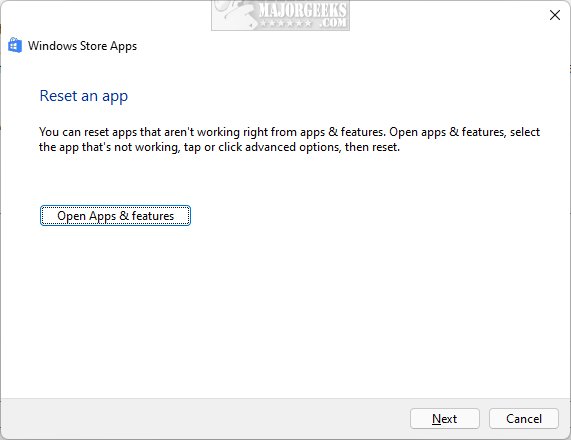Close the troubleshooter with the X icon

pos(555,15)
